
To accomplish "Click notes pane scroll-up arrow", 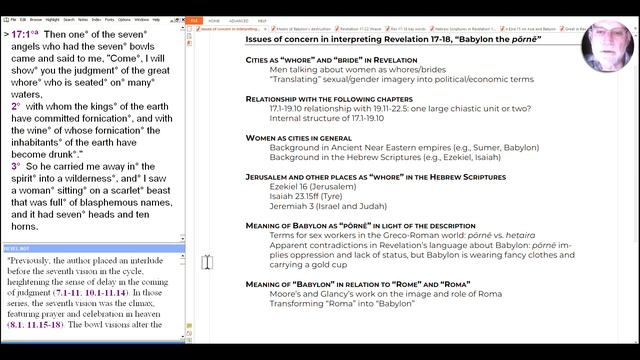I will [182, 256].
